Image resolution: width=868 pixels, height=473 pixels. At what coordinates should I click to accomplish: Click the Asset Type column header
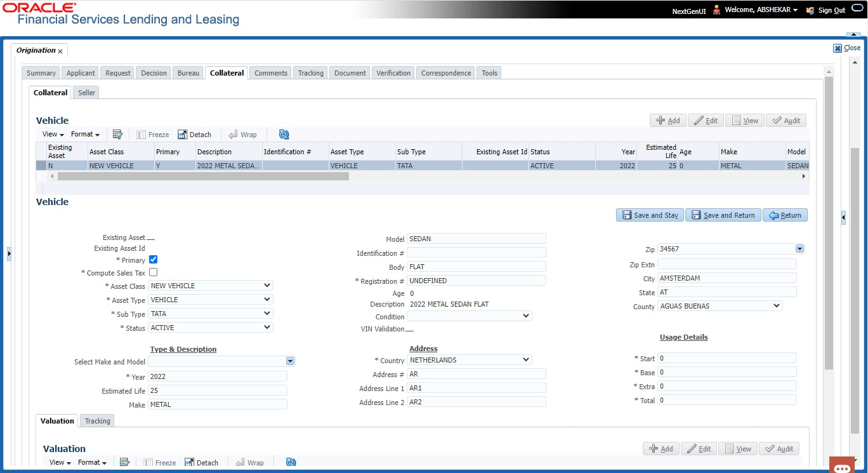(x=362, y=152)
